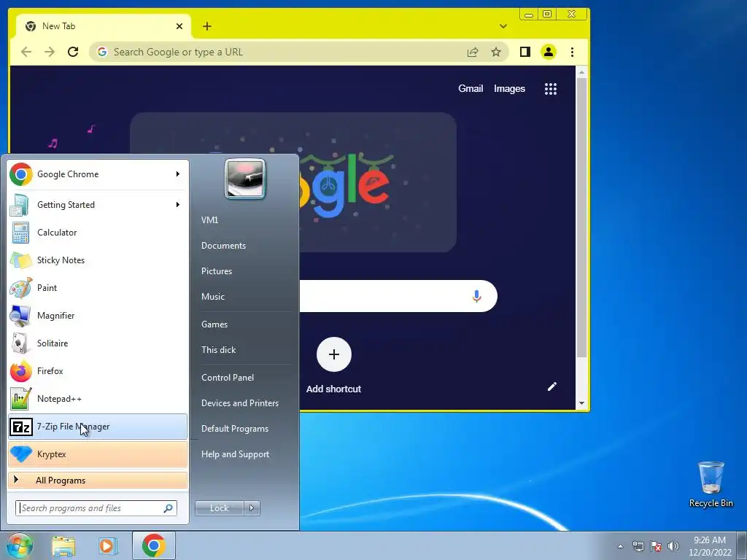Image resolution: width=747 pixels, height=560 pixels.
Task: Open the Google apps grid
Action: tap(551, 88)
